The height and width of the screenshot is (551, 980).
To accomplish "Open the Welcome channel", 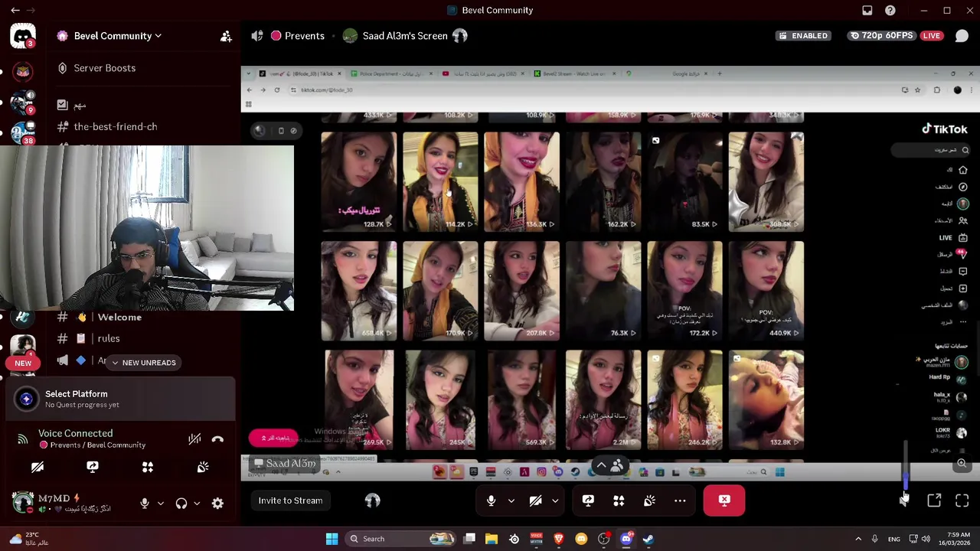I will click(119, 317).
